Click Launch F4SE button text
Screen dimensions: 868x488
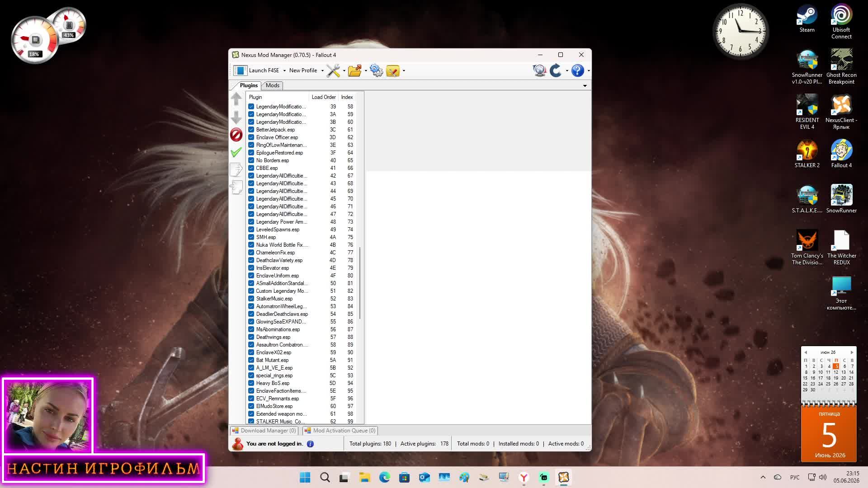[264, 70]
